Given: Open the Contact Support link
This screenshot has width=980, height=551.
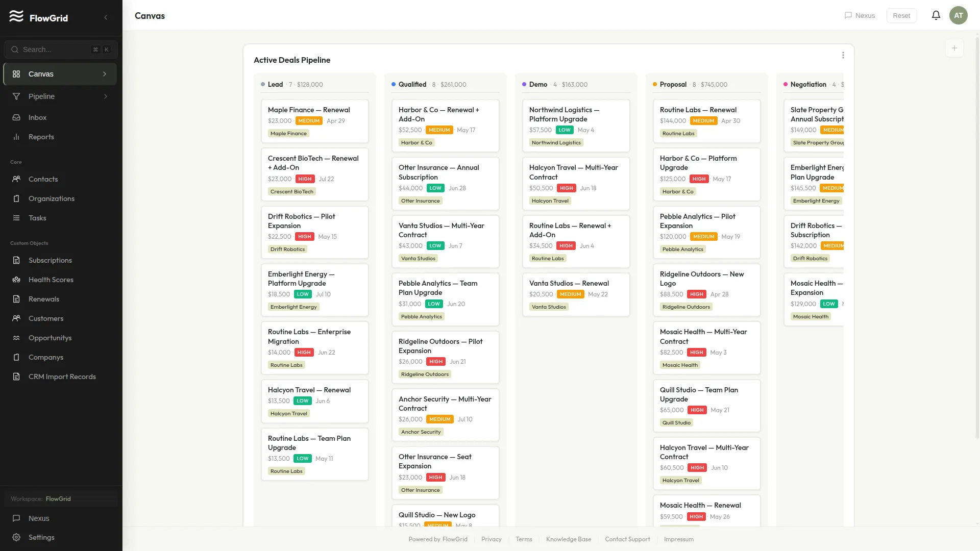Looking at the screenshot, I should pos(627,539).
